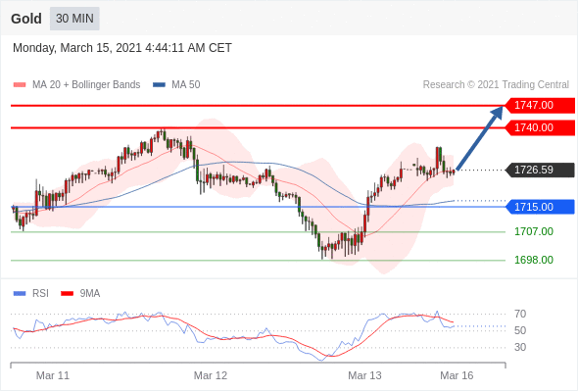578x392 pixels.
Task: Click the MA 50 blue legend swatch
Action: pyautogui.click(x=159, y=85)
